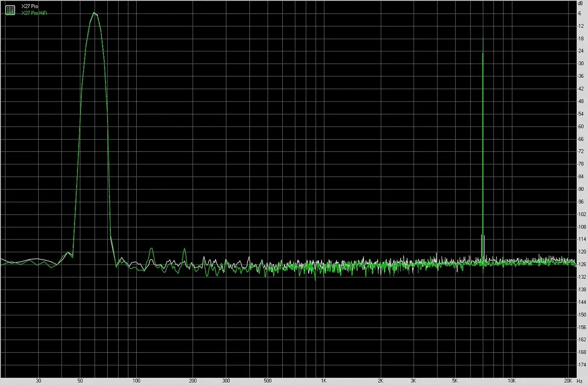Click the "-174" dB axis label

[581, 364]
